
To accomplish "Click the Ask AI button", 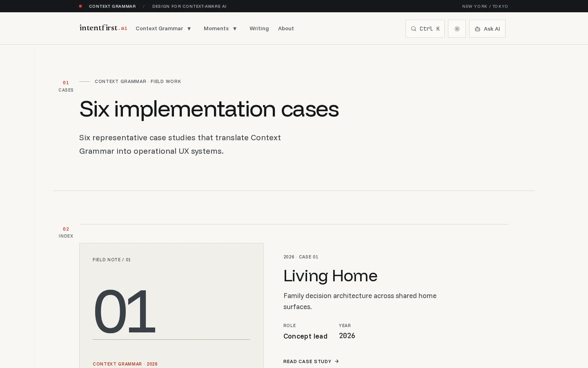I will pos(487,29).
